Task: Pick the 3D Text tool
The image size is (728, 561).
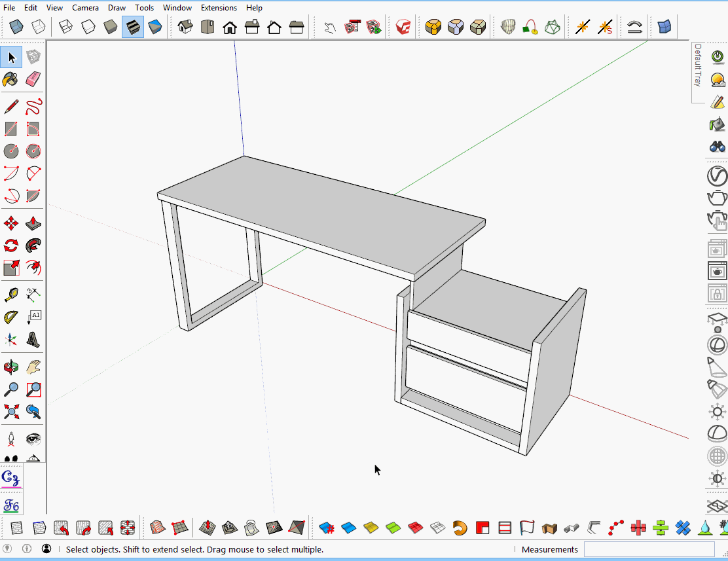Action: click(x=33, y=340)
